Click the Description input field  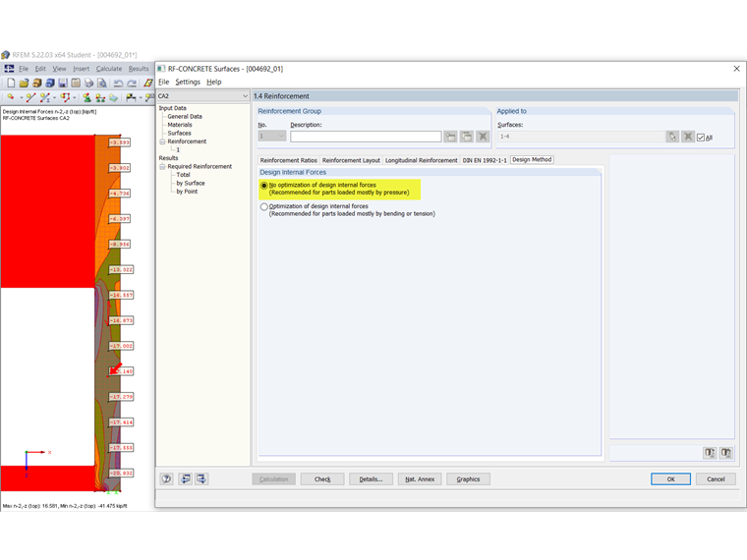tap(366, 137)
